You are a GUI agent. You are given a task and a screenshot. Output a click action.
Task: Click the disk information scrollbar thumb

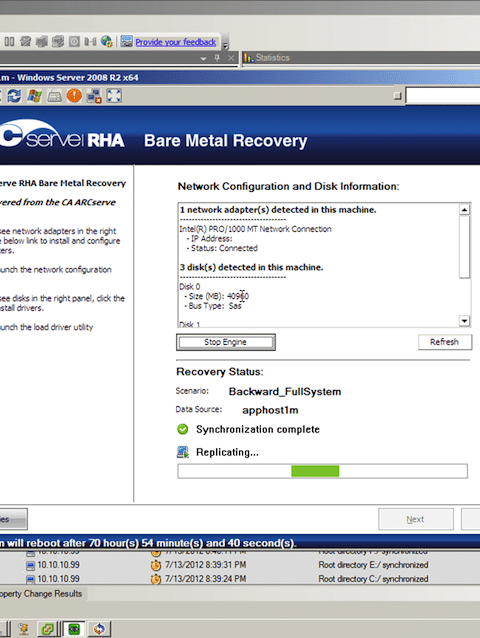[x=465, y=247]
